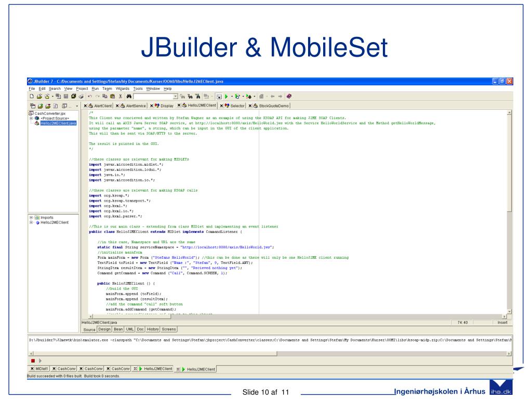The image size is (532, 399).
Task: Click the Copy toolbar icon
Action: 105,96
